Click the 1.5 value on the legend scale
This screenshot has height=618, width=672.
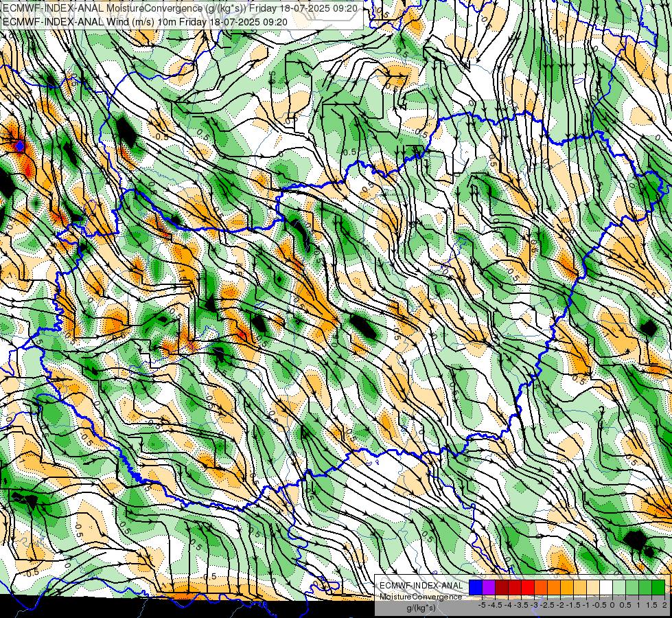651,605
